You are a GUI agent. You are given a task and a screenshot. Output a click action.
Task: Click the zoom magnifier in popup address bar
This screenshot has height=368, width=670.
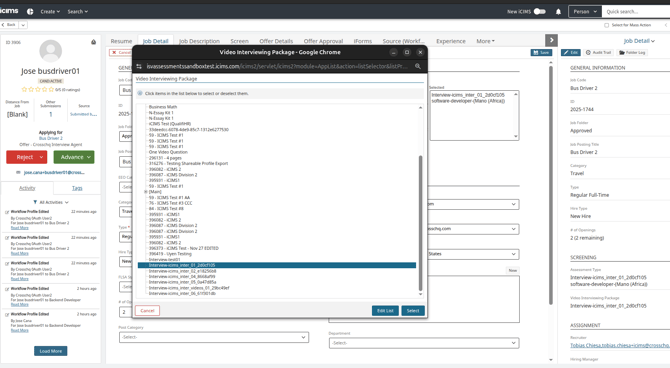tap(418, 66)
